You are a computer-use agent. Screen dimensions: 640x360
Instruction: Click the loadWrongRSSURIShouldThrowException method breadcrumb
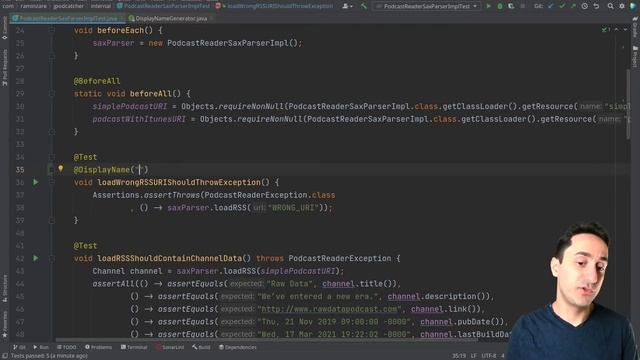click(274, 6)
